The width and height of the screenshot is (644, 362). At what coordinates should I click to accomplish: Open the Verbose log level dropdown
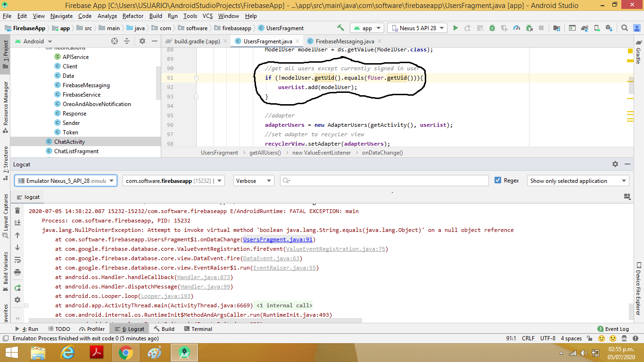[254, 181]
